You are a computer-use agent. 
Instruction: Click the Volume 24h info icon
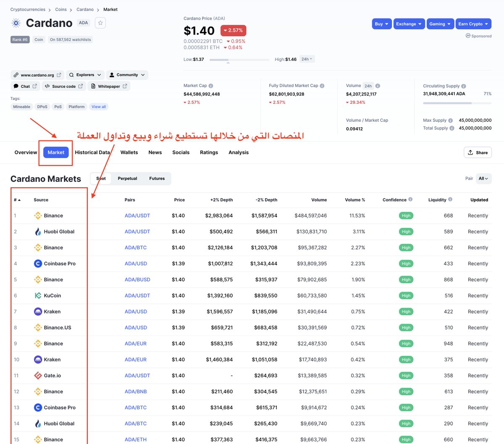[x=378, y=86]
